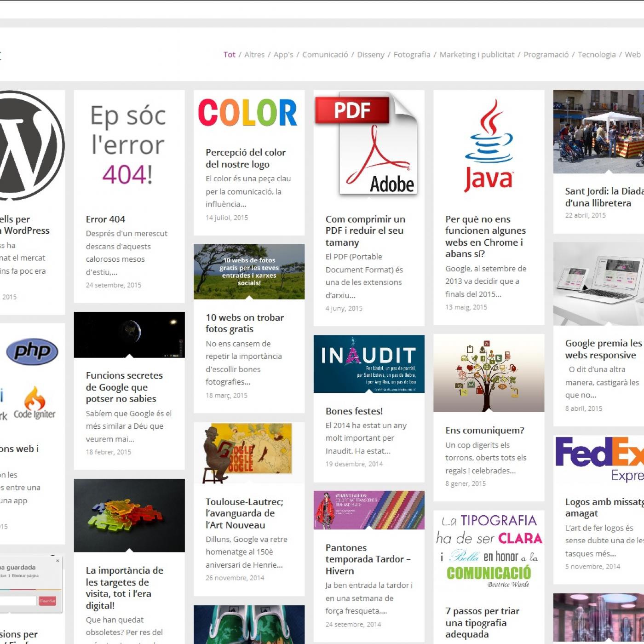Viewport: 644px width, 644px height.
Task: Show only Fotografia posts
Action: [x=412, y=54]
